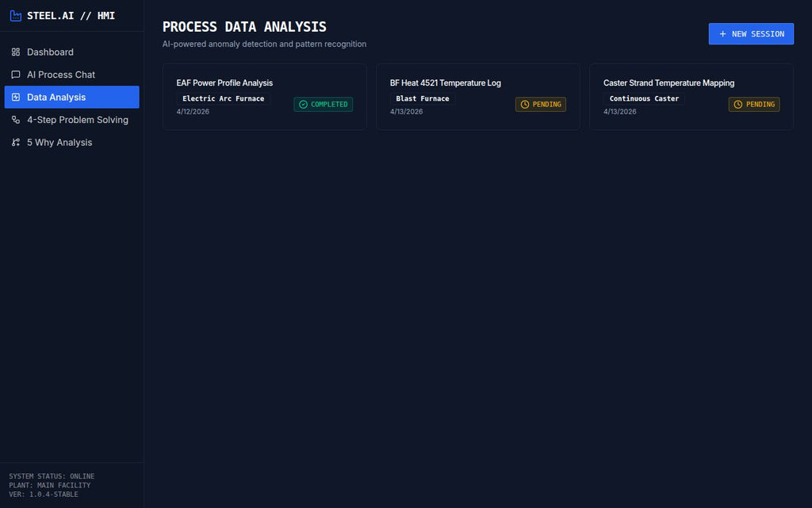Click the PENDING badge on Caster Strand card
Screen dimensions: 812x508
pyautogui.click(x=754, y=104)
